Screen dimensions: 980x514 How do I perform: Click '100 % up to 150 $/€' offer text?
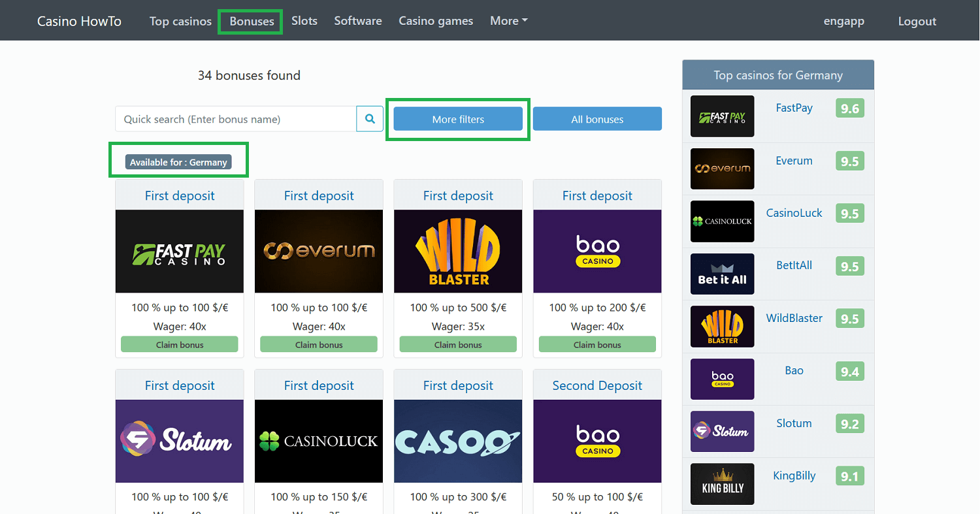[x=319, y=497]
